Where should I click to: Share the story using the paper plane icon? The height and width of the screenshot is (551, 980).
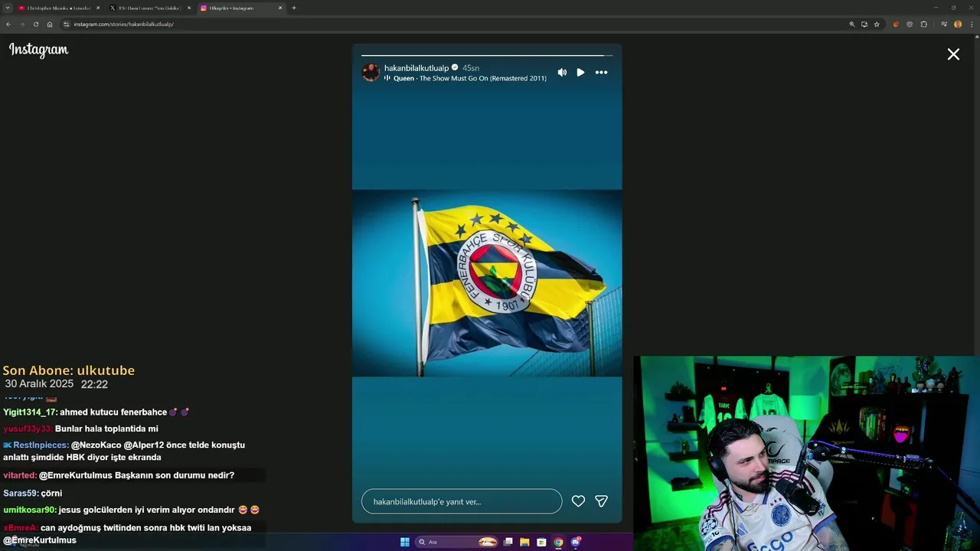[x=601, y=501]
